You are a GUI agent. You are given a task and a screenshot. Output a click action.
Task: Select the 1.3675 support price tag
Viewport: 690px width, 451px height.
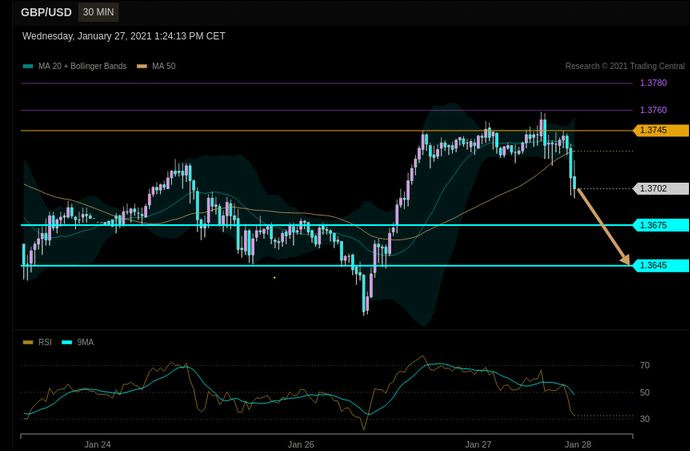click(661, 225)
